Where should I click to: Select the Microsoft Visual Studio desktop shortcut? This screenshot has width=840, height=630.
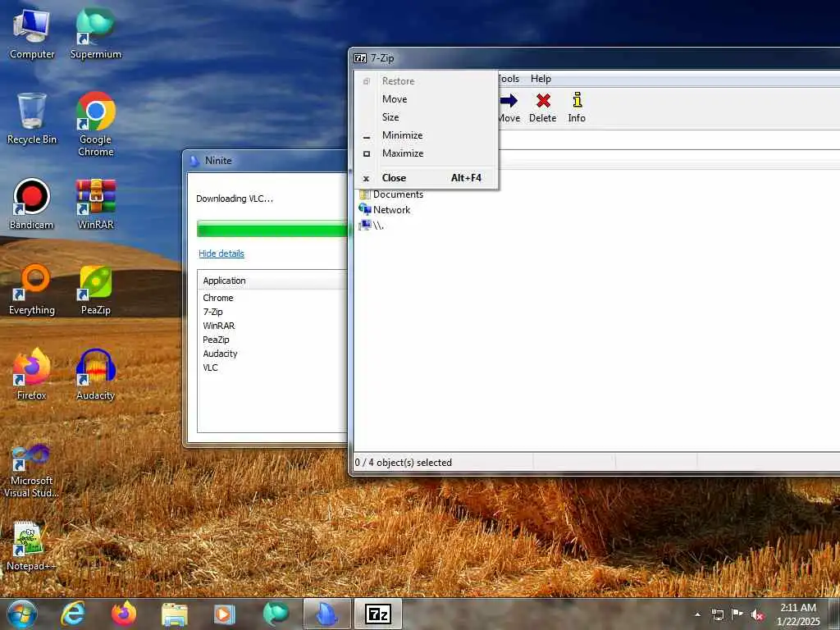tap(32, 470)
